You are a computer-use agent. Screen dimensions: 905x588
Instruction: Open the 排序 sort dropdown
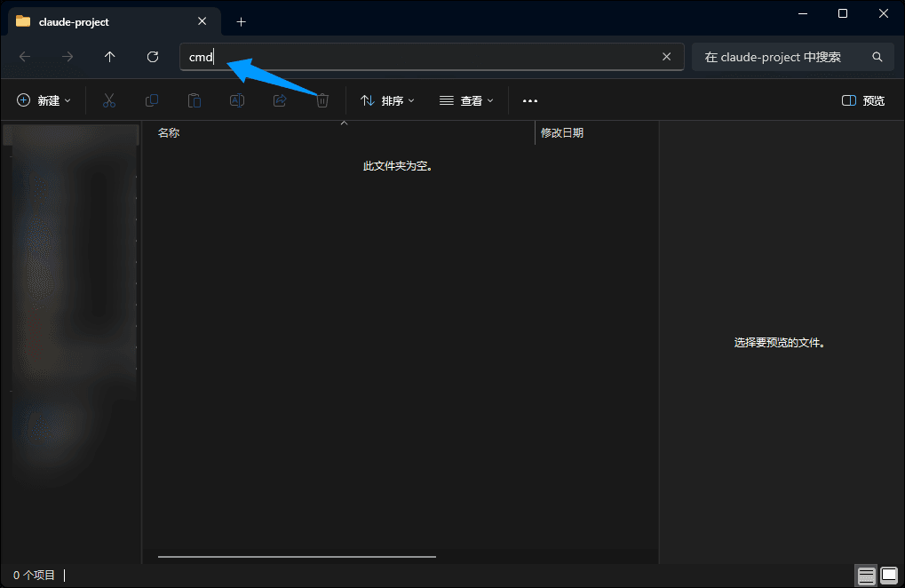point(387,100)
